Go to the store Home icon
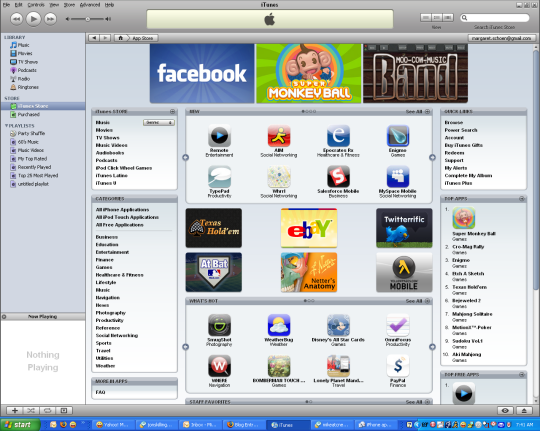Image resolution: width=540 pixels, height=431 pixels. 121,38
